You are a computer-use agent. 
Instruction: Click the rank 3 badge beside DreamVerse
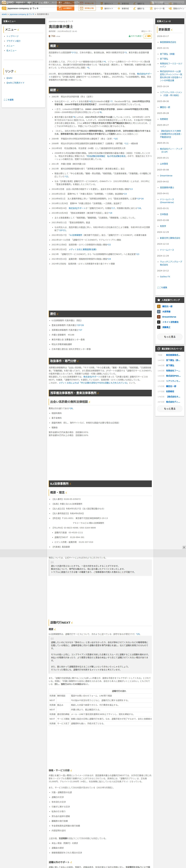[159, 317]
